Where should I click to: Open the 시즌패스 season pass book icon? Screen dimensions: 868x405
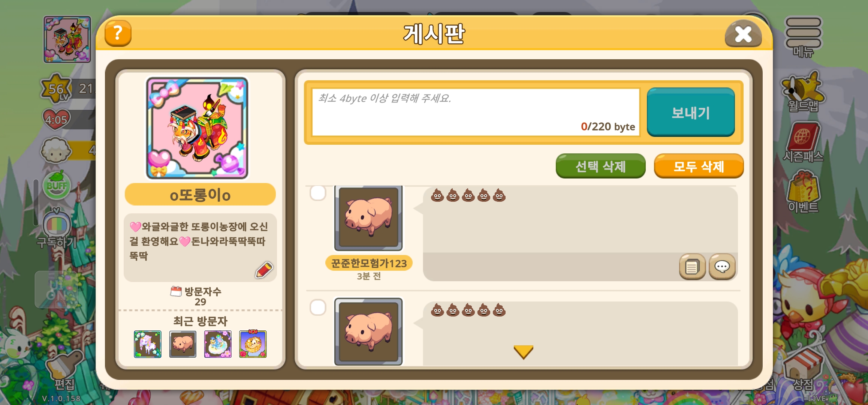(x=803, y=142)
